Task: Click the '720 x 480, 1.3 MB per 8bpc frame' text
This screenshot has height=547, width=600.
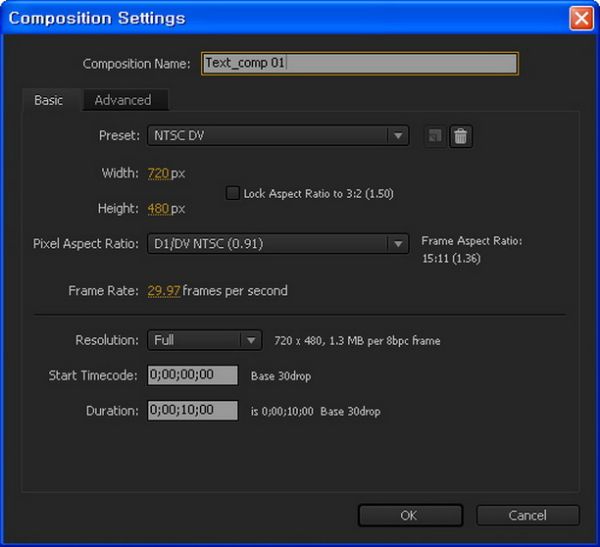Action: tap(357, 341)
